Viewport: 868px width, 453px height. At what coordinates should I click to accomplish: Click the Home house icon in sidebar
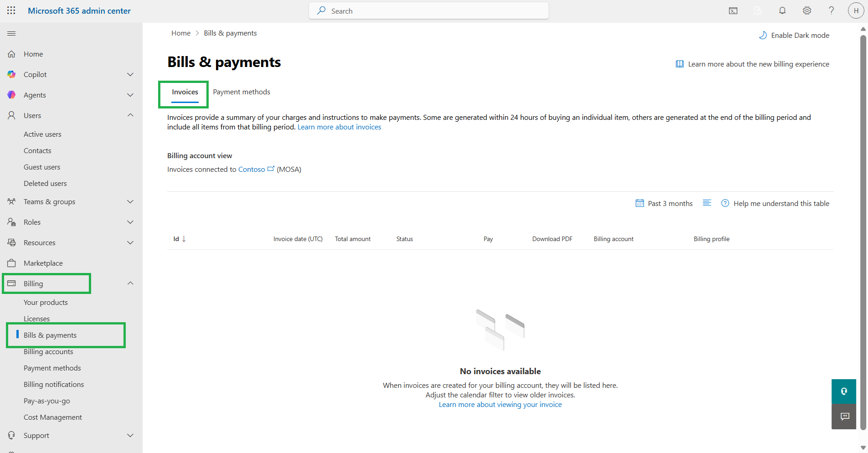pyautogui.click(x=12, y=54)
